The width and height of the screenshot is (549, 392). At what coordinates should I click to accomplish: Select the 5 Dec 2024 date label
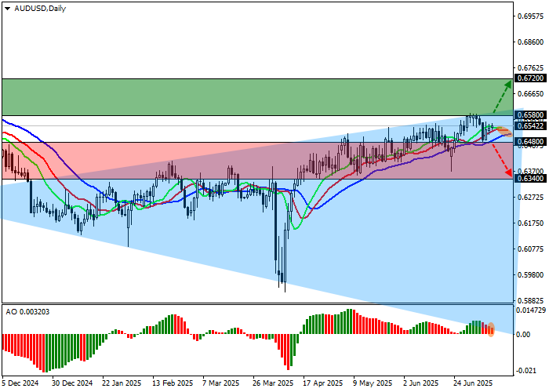click(20, 383)
